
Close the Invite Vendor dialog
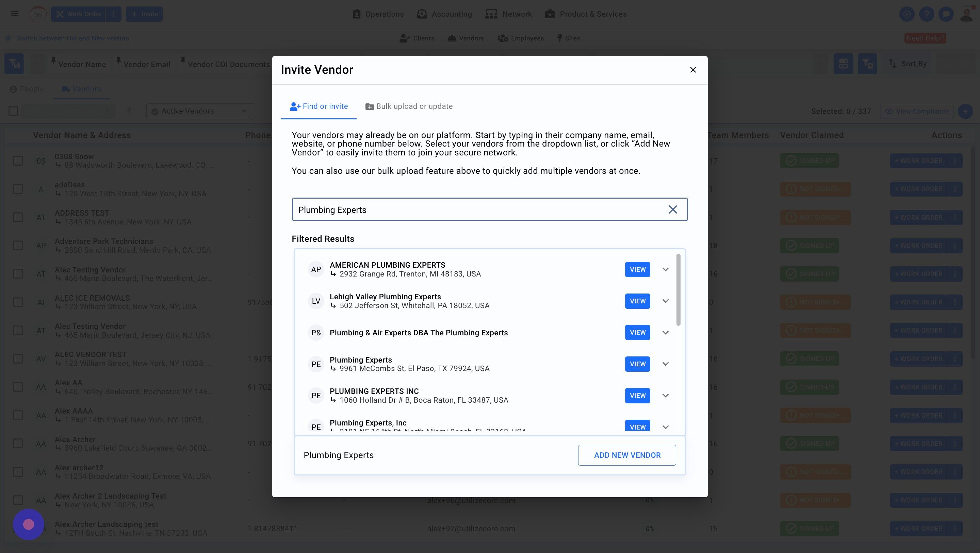[x=693, y=70]
